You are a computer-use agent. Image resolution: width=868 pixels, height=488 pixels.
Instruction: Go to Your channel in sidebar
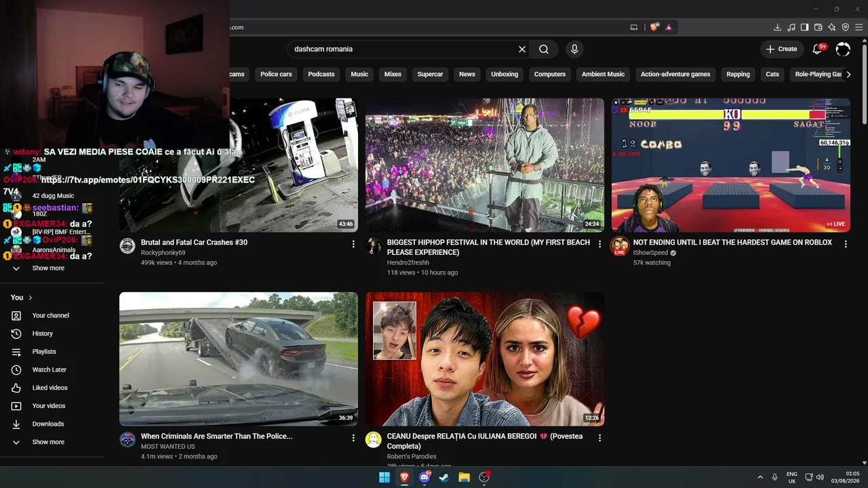[x=52, y=316]
